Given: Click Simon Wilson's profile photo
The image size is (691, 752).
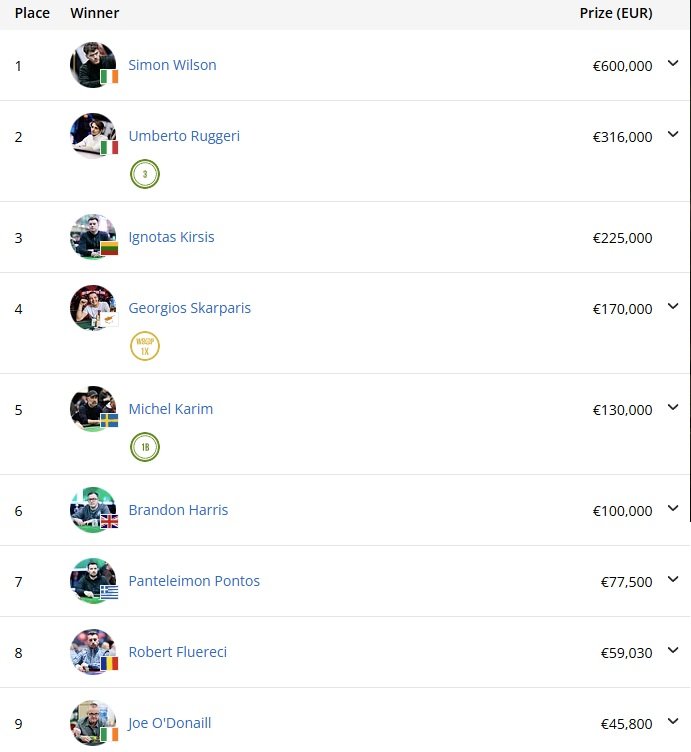Looking at the screenshot, I should [x=93, y=65].
